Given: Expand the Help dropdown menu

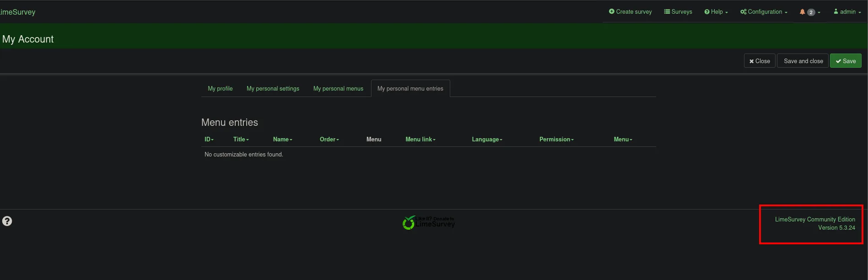Looking at the screenshot, I should coord(716,12).
